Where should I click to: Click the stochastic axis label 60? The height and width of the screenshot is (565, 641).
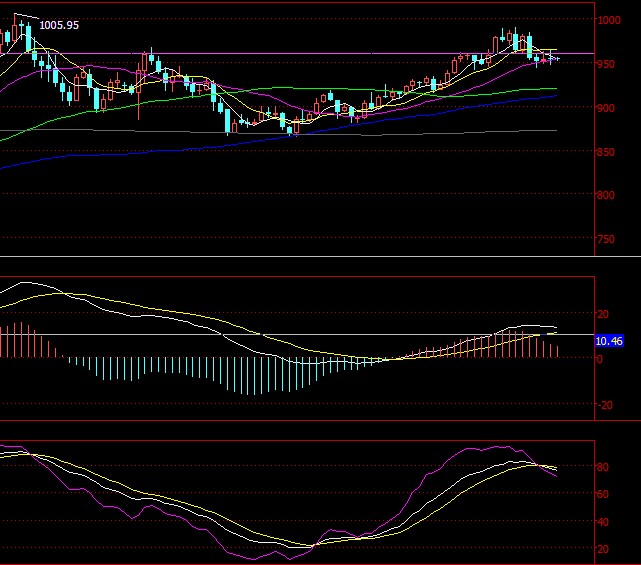(603, 494)
